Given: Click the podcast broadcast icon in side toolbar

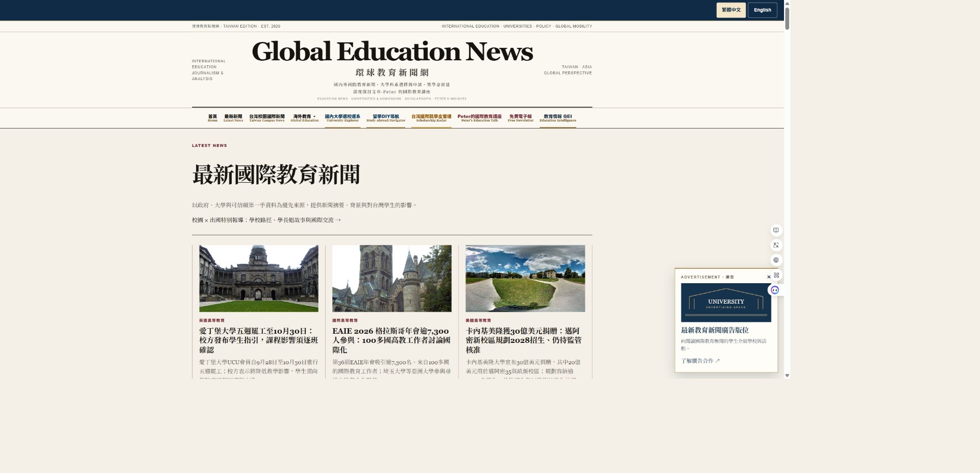Looking at the screenshot, I should [776, 260].
